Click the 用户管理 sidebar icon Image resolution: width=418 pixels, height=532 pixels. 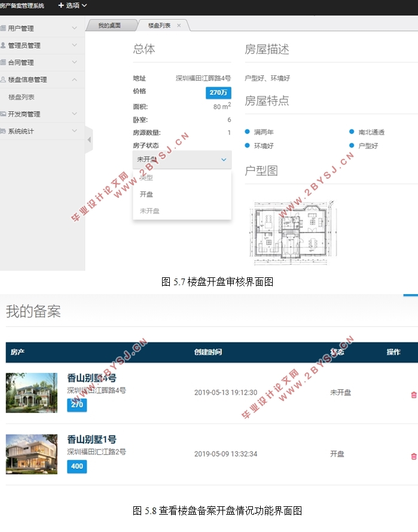pyautogui.click(x=3, y=28)
